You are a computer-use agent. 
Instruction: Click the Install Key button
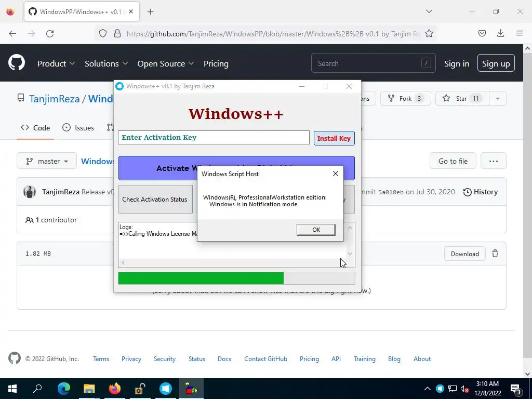pyautogui.click(x=334, y=138)
